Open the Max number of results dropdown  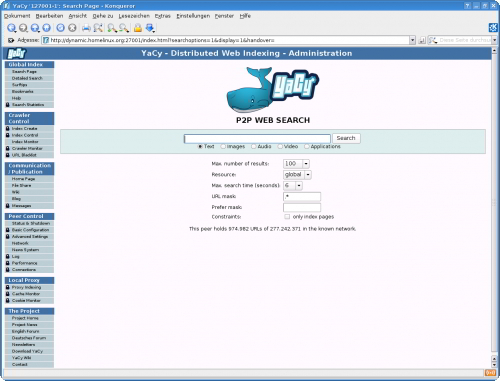coord(296,164)
